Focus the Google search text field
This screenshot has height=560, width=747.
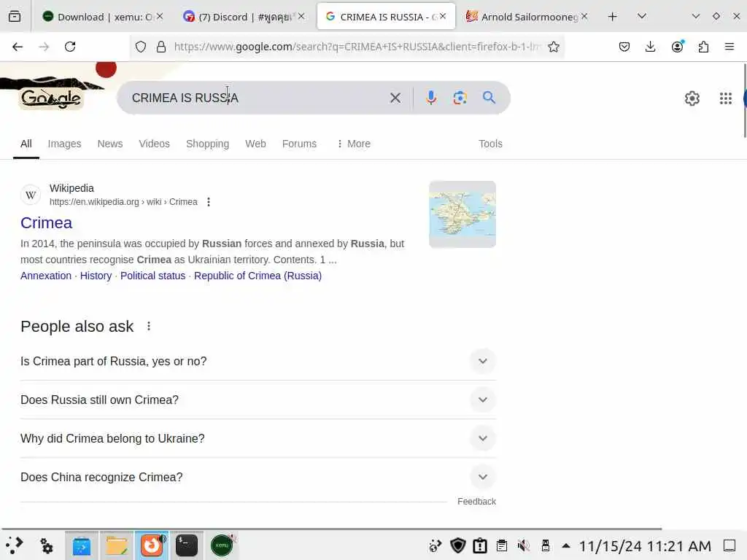coord(258,98)
